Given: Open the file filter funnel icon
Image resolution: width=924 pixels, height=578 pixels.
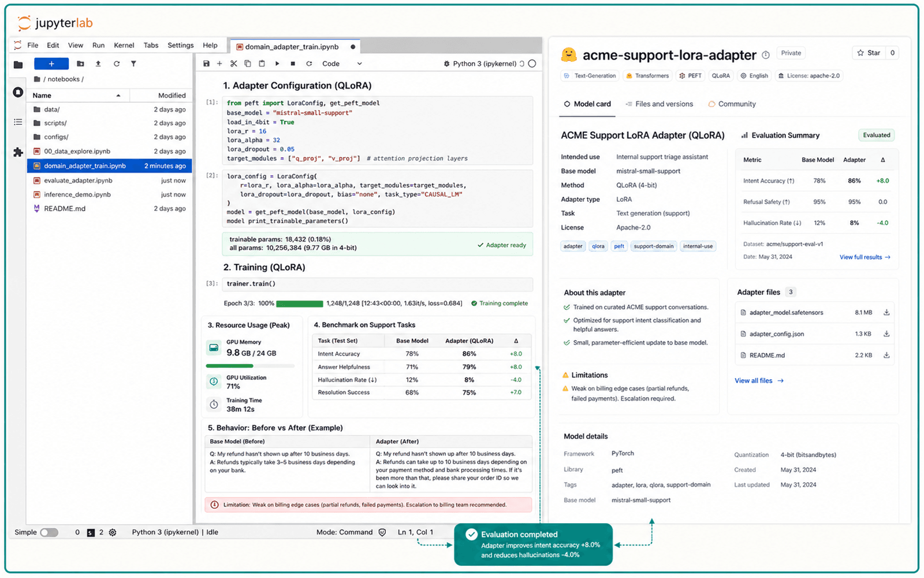Looking at the screenshot, I should [133, 64].
